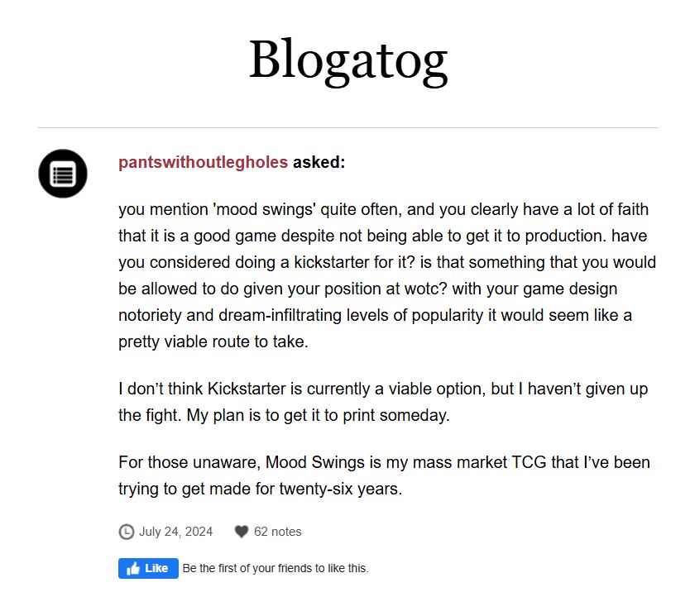Viewport: 690px width, 616px height.
Task: Click the word 'asked:' after the username
Action: click(x=319, y=162)
